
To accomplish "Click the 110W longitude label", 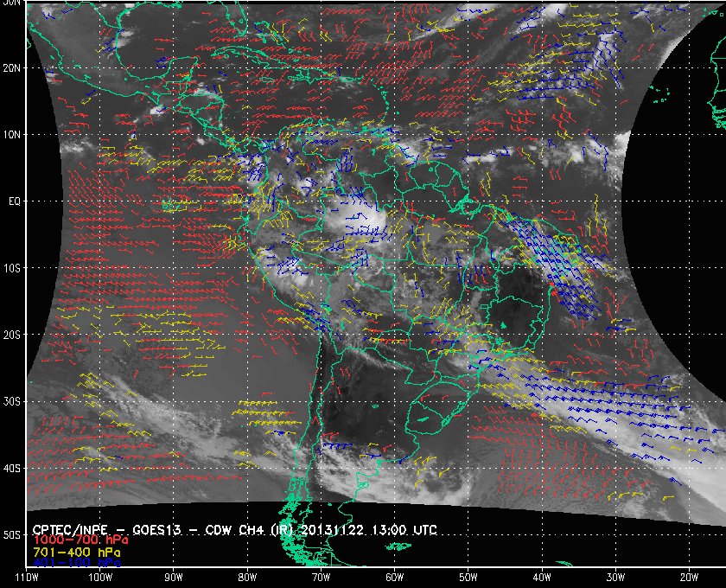I will tap(27, 578).
